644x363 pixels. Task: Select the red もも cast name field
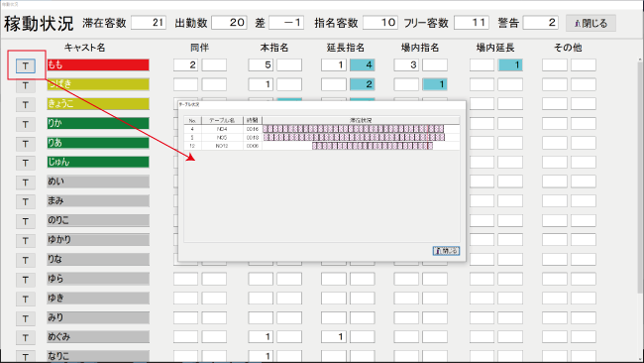[x=98, y=64]
